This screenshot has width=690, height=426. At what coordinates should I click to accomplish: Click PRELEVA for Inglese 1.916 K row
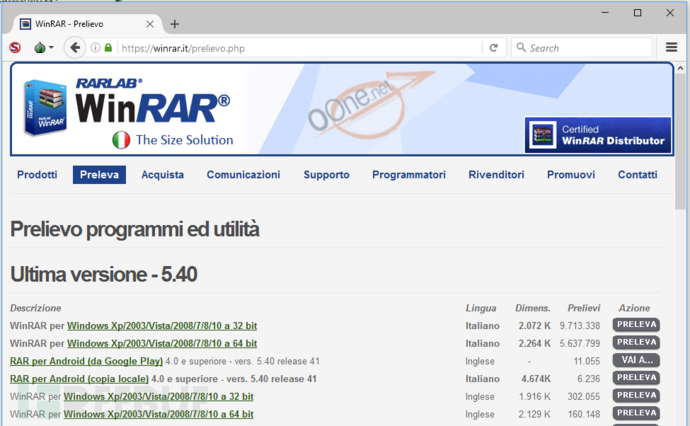pos(636,395)
